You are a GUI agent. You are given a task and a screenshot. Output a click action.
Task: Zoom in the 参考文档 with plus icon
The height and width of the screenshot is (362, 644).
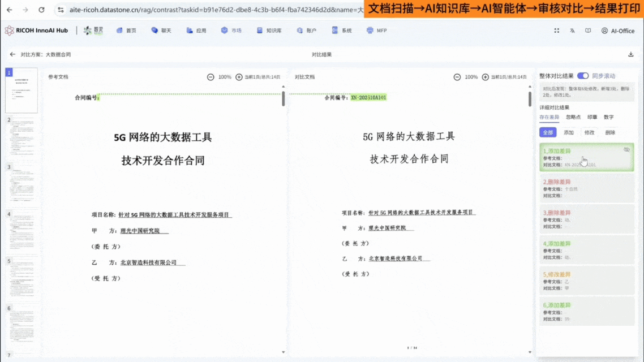[x=239, y=77]
